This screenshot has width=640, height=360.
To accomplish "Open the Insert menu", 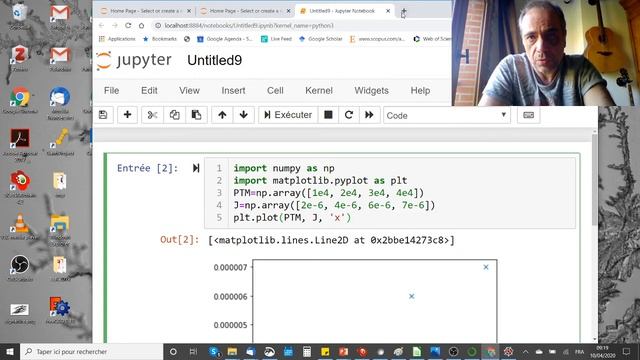I will (x=233, y=91).
